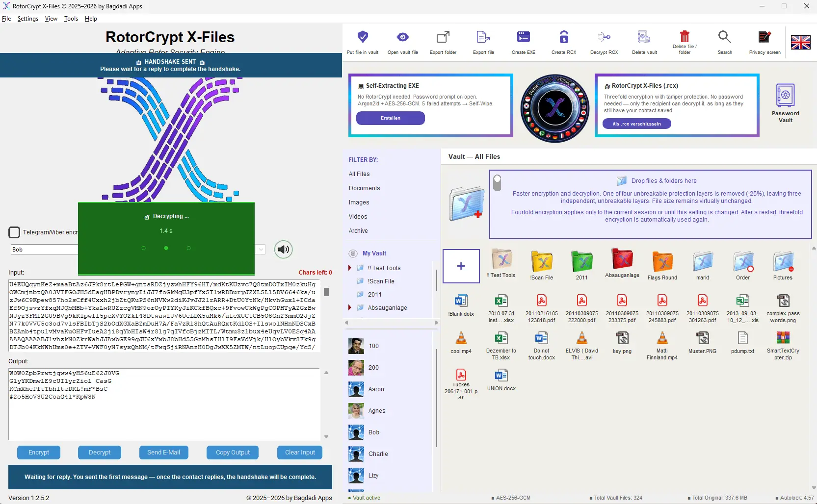Viewport: 817px width, 504px height.
Task: Click the Delete file / folder trash icon
Action: (685, 36)
